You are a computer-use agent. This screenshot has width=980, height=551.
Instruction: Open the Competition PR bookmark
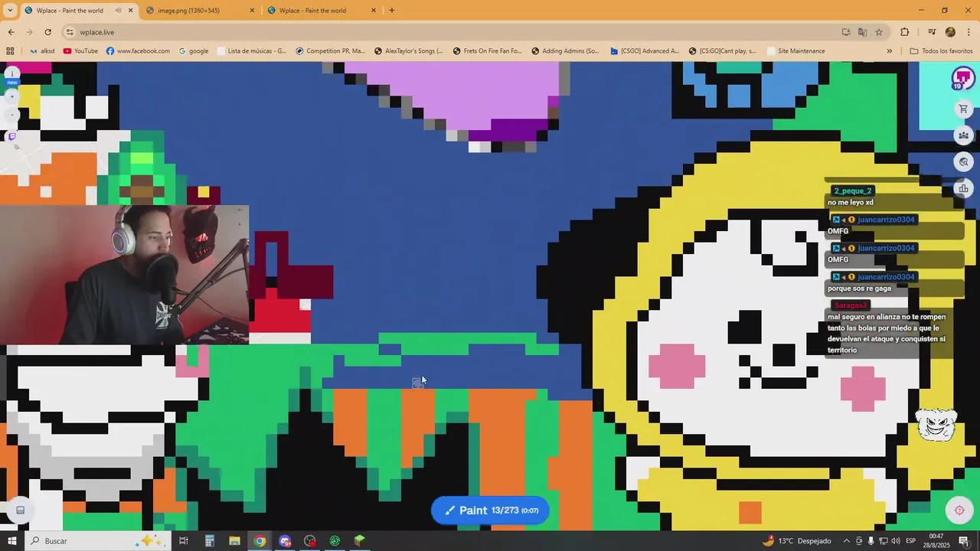tap(330, 51)
